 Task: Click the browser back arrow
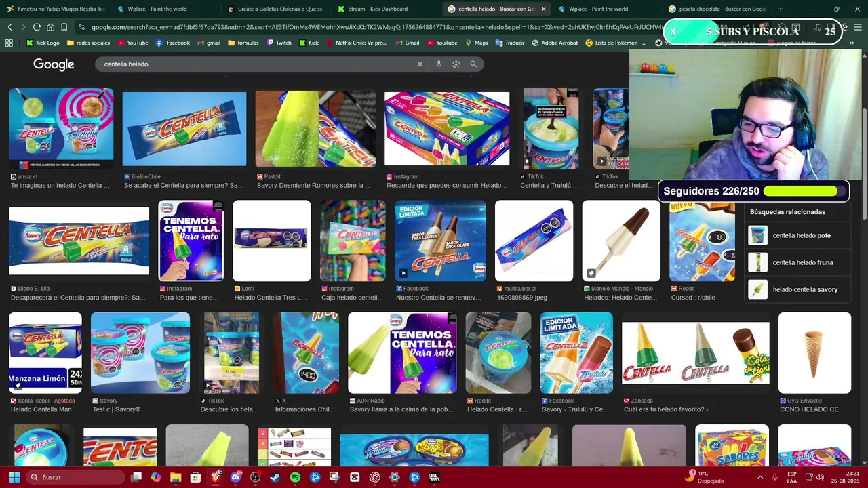(x=9, y=27)
